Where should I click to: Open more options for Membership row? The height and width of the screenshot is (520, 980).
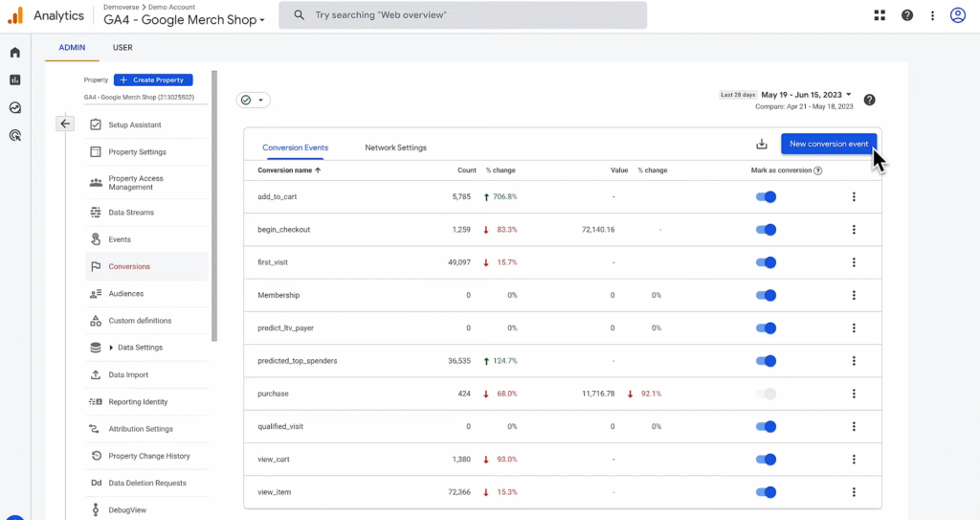(854, 295)
